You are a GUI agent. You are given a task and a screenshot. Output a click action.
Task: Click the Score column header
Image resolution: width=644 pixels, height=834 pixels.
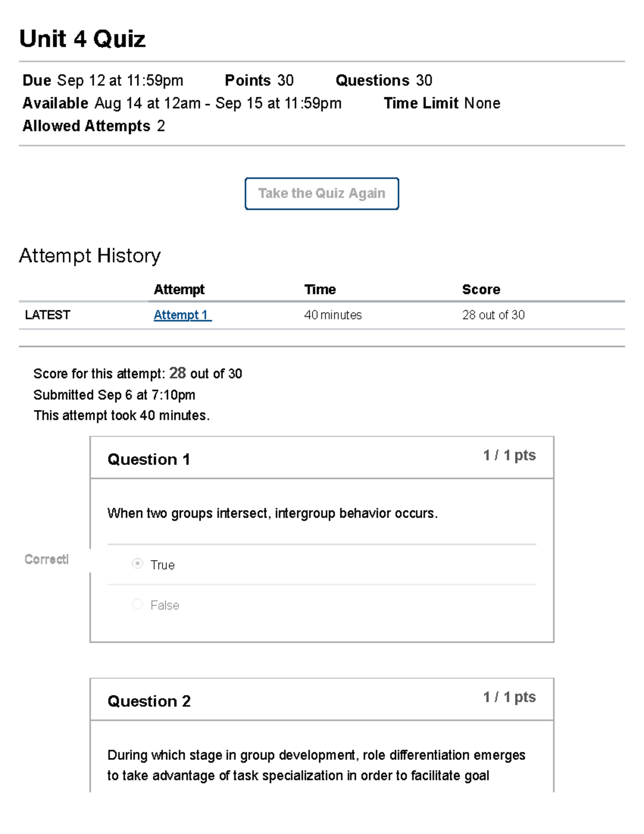pos(481,289)
